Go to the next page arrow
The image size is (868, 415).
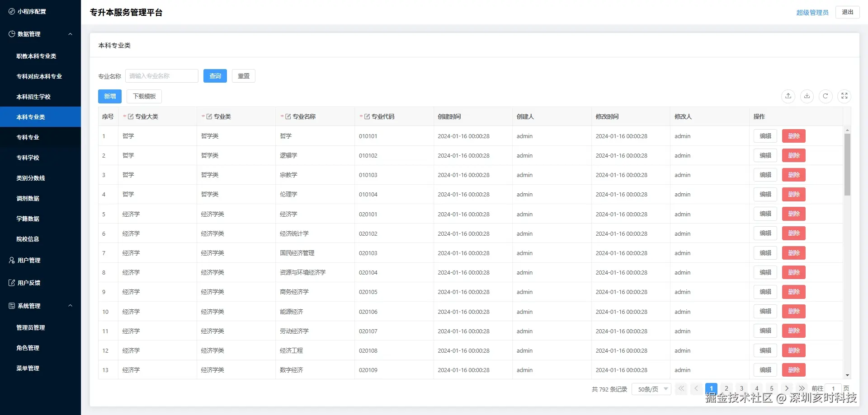click(787, 388)
